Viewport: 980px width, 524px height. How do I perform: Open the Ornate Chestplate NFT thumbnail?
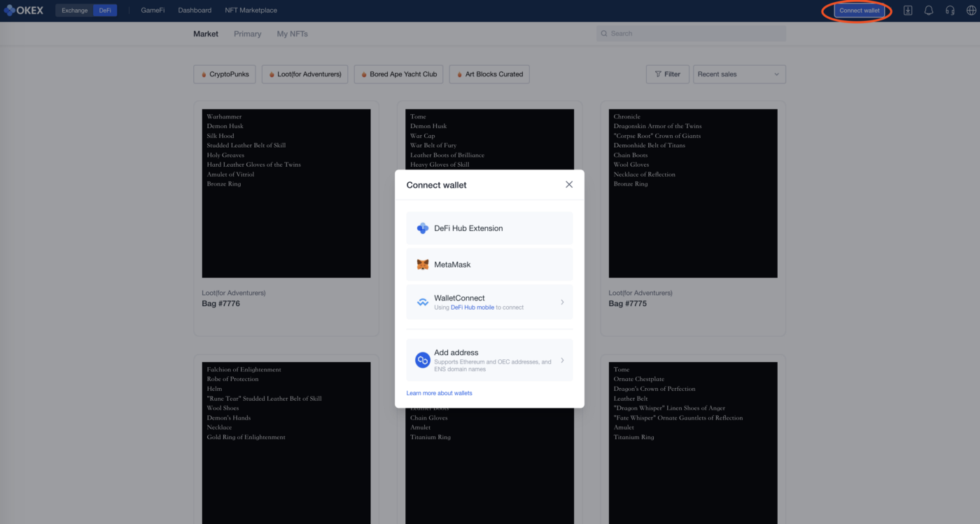click(x=693, y=443)
